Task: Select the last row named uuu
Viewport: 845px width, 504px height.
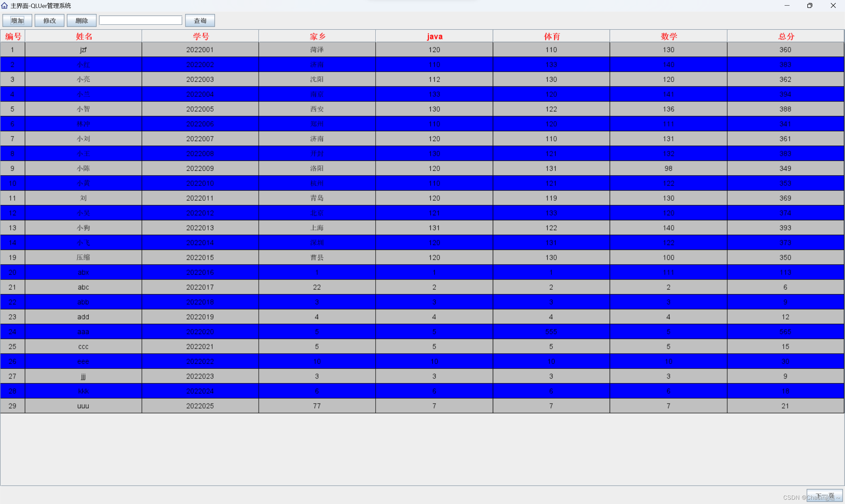Action: pos(83,406)
